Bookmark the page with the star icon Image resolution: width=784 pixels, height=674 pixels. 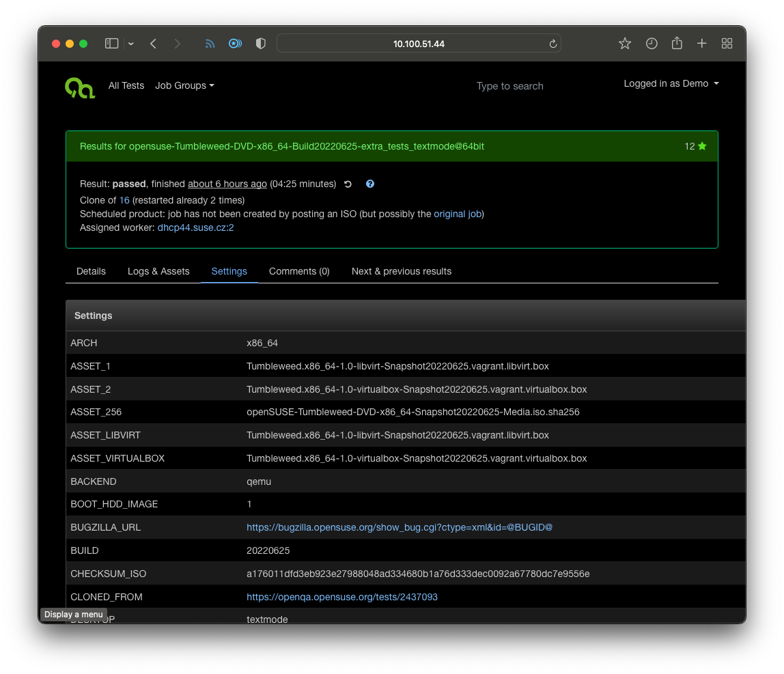[x=624, y=44]
